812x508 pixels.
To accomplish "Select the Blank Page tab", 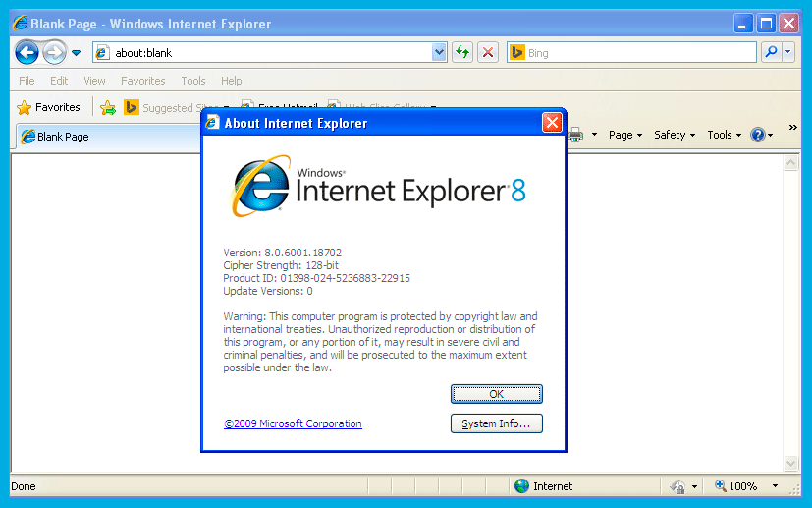I will click(x=109, y=137).
